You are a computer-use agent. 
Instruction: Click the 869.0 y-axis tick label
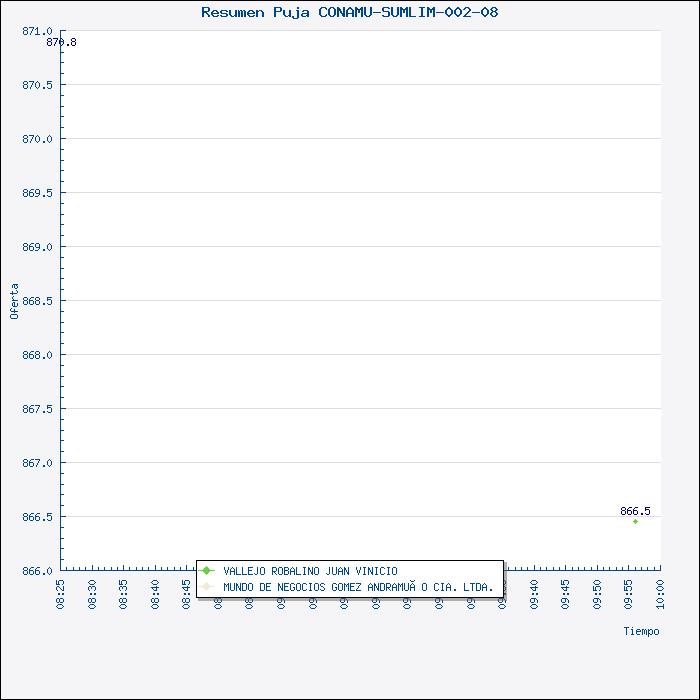coord(37,247)
